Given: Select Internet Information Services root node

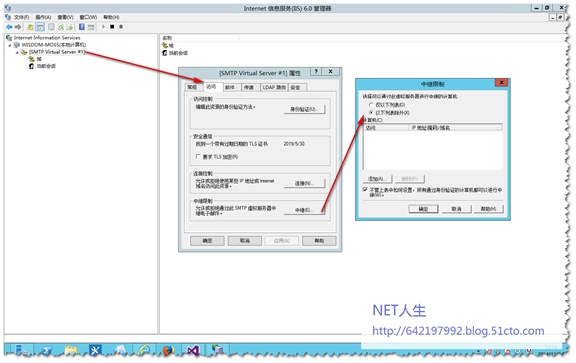Looking at the screenshot, I should 47,38.
